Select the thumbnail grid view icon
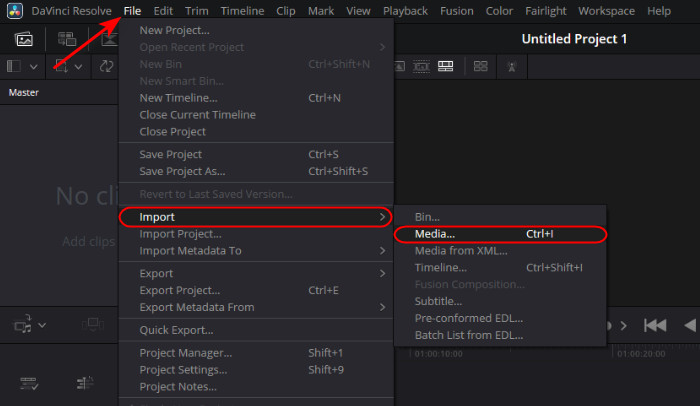The image size is (700, 406). [480, 66]
